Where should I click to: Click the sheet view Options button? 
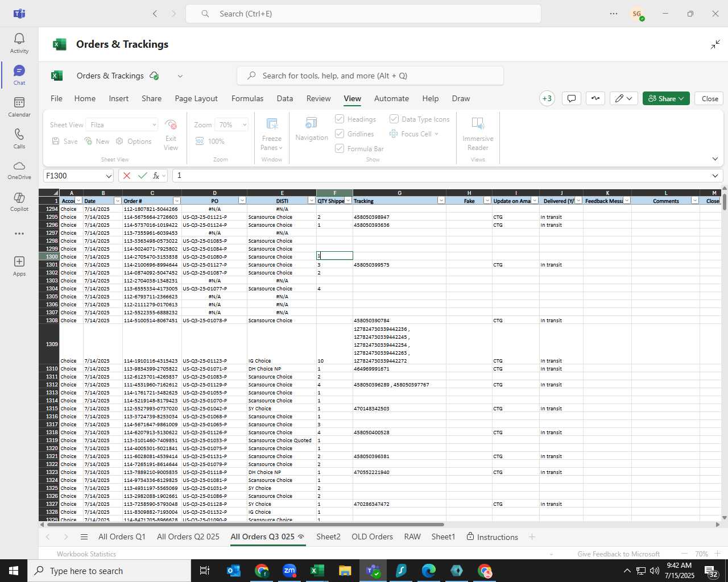tap(134, 141)
